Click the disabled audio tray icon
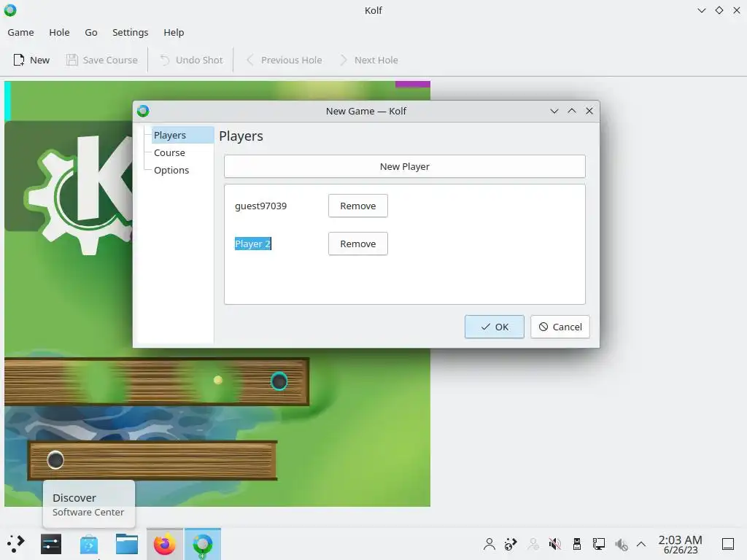Screen dimensions: 747x560 pyautogui.click(x=621, y=544)
